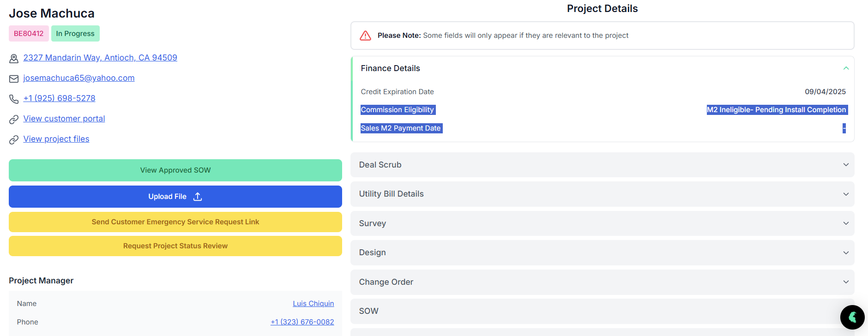This screenshot has width=868, height=336.
Task: Click the upload arrow icon
Action: coord(198,197)
